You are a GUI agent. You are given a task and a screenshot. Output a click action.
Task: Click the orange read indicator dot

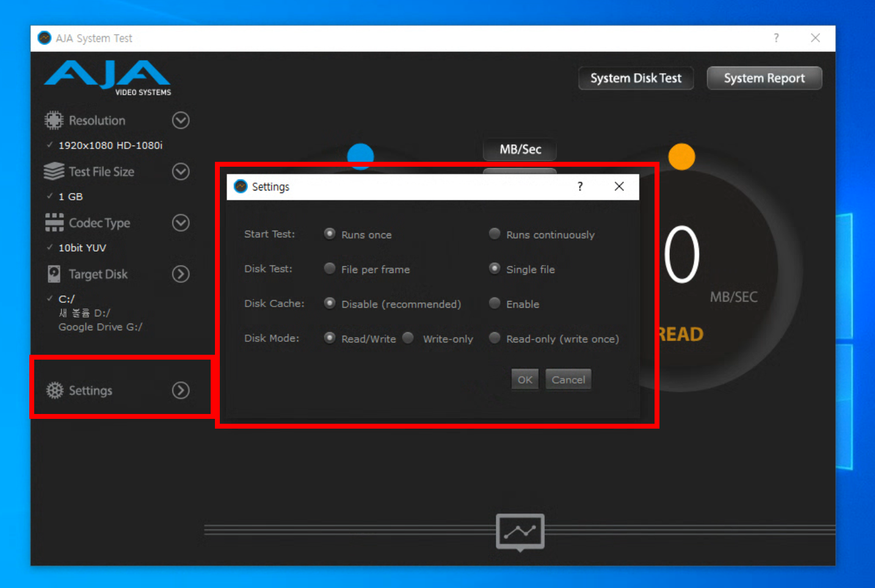tap(681, 157)
